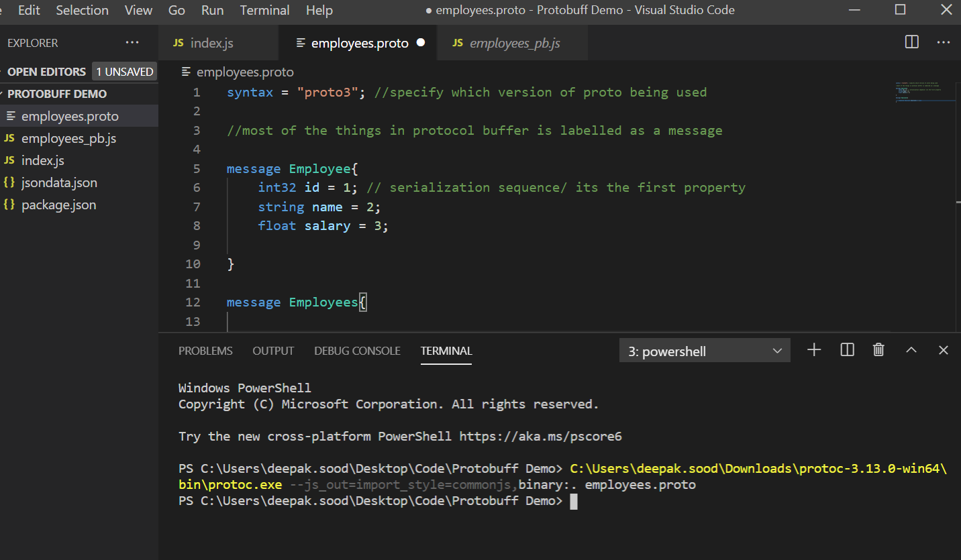961x560 pixels.
Task: Split the terminal
Action: tap(847, 350)
